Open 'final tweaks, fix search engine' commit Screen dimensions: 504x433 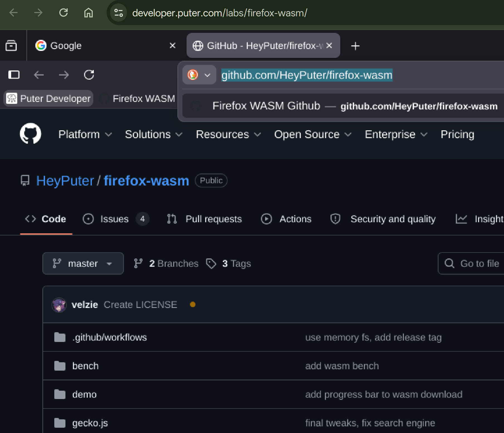pos(370,423)
